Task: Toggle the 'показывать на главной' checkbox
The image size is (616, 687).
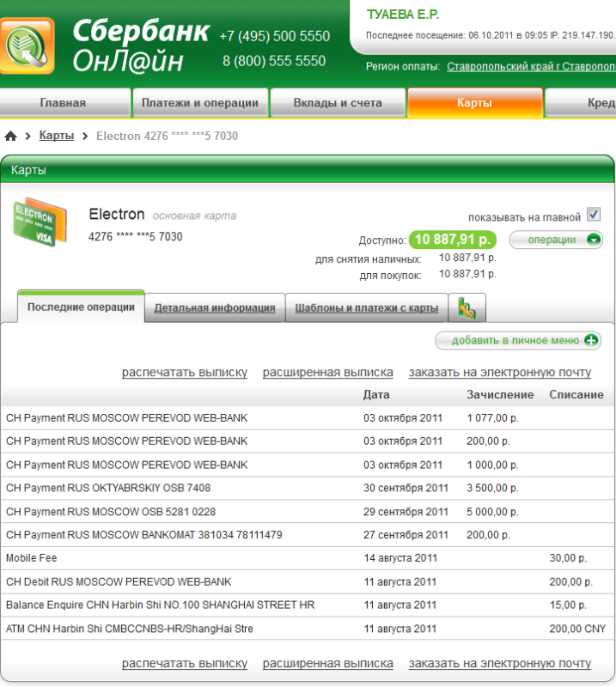Action: 594,215
